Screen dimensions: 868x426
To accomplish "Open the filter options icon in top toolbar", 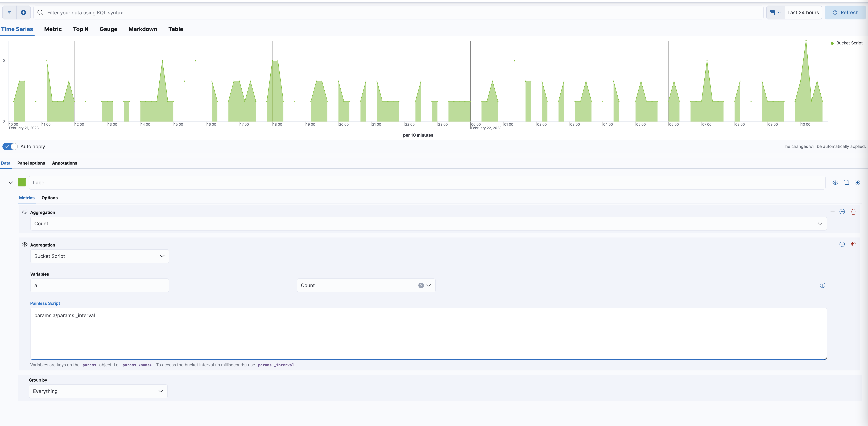I will tap(9, 12).
